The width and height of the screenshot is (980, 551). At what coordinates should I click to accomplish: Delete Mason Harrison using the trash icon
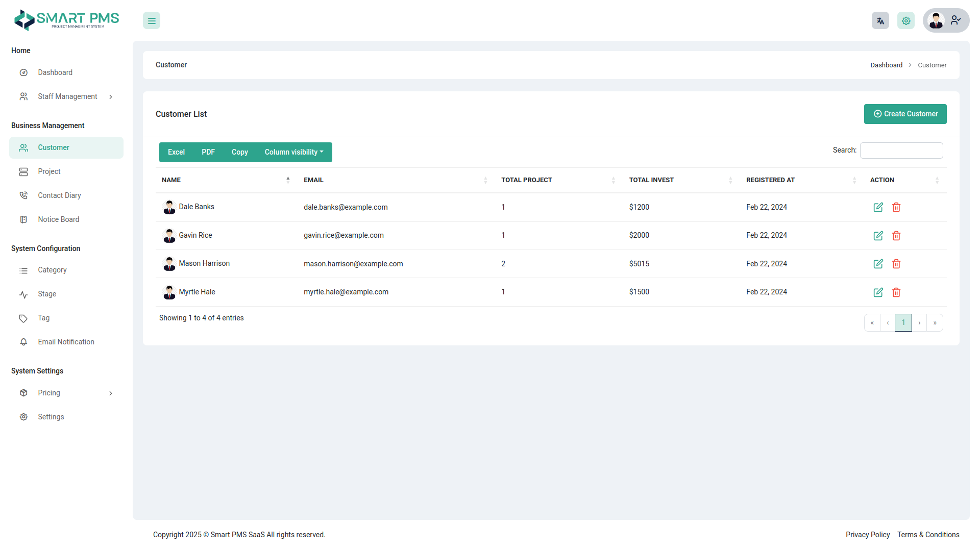896,264
